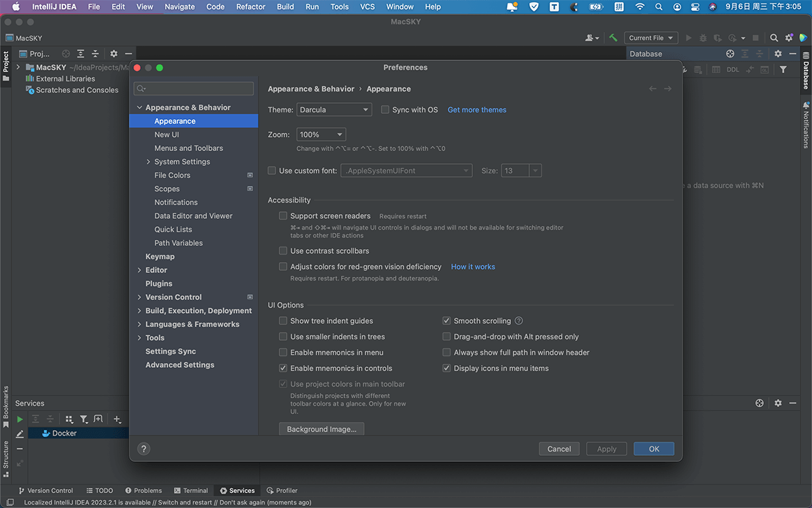Enable Sync with OS checkbox
Image resolution: width=812 pixels, height=508 pixels.
pos(385,110)
